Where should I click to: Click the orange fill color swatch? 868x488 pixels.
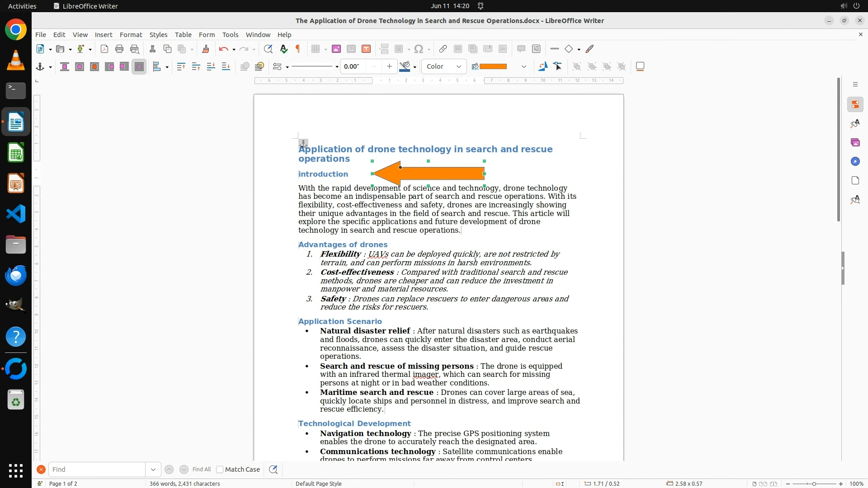click(493, 67)
